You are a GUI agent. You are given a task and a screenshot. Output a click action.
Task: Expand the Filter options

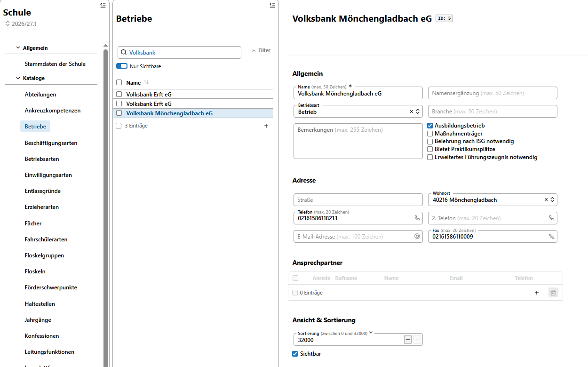(x=261, y=50)
